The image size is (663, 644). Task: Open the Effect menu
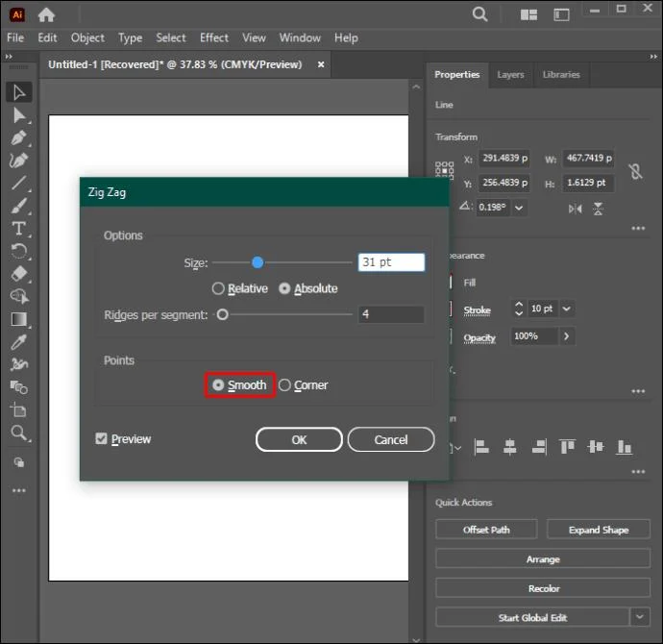point(214,37)
